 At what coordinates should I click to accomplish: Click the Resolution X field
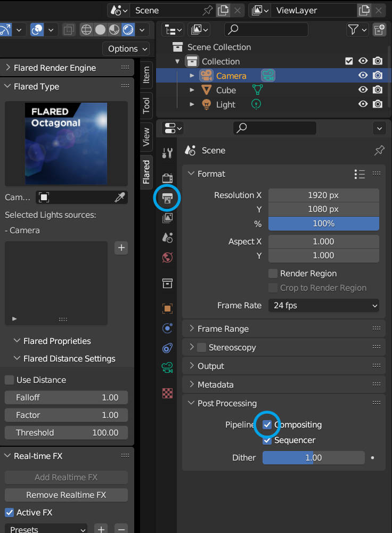[x=324, y=195]
